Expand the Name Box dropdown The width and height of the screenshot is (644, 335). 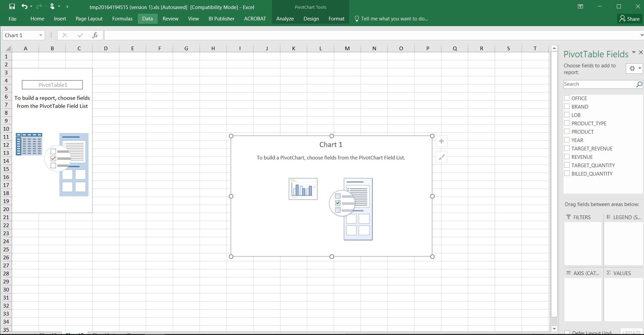tap(41, 35)
